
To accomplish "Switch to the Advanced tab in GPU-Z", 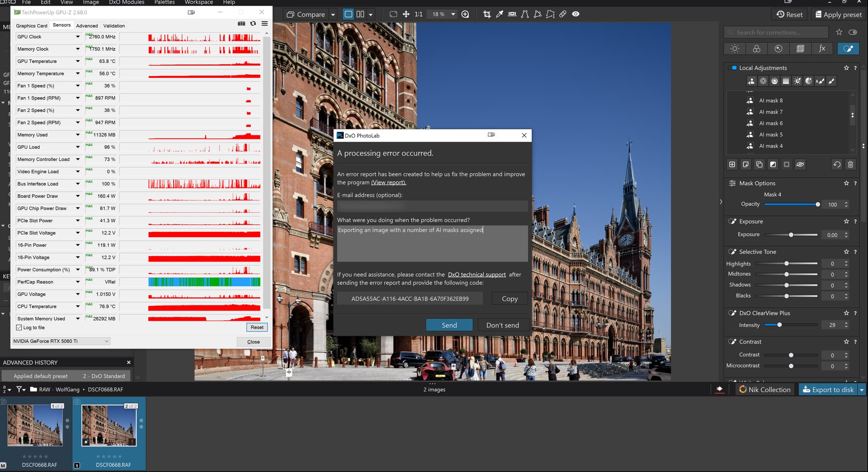I will (x=87, y=26).
